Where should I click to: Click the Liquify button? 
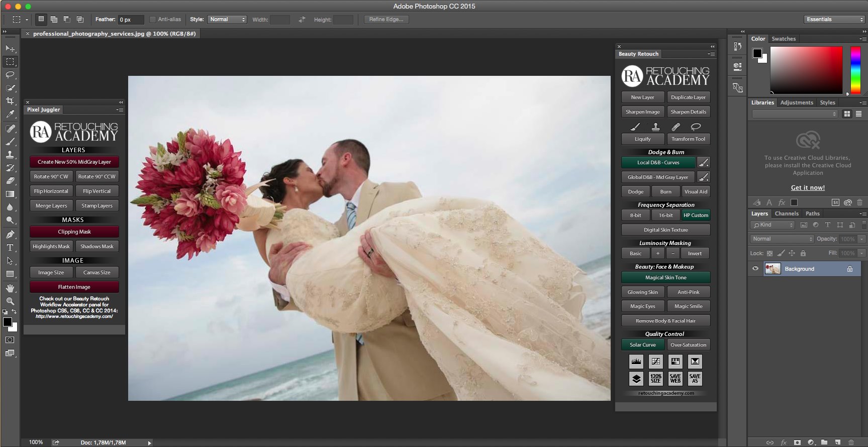pos(643,139)
